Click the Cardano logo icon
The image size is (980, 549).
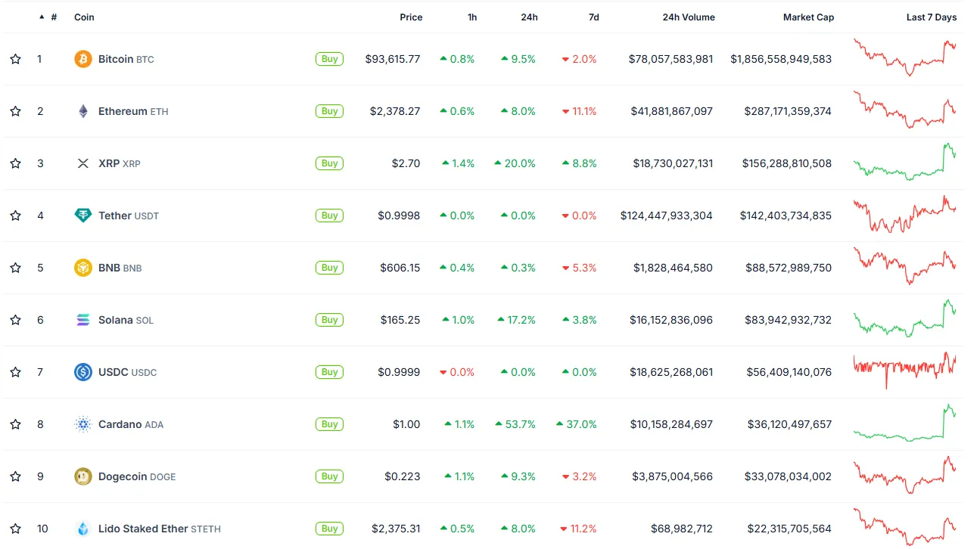coord(83,424)
